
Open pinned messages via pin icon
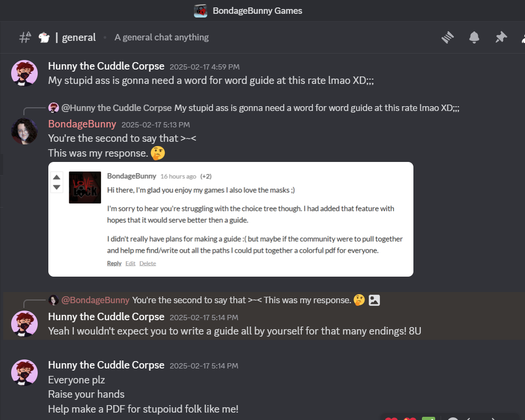(x=501, y=37)
